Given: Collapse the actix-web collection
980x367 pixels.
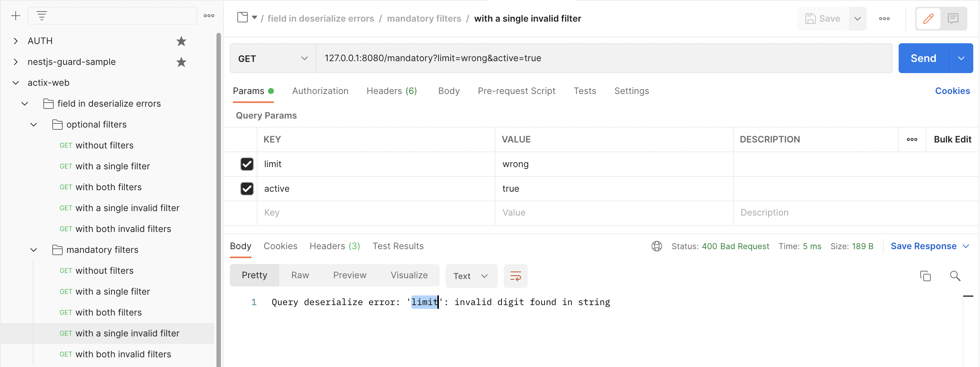Looking at the screenshot, I should coord(16,83).
